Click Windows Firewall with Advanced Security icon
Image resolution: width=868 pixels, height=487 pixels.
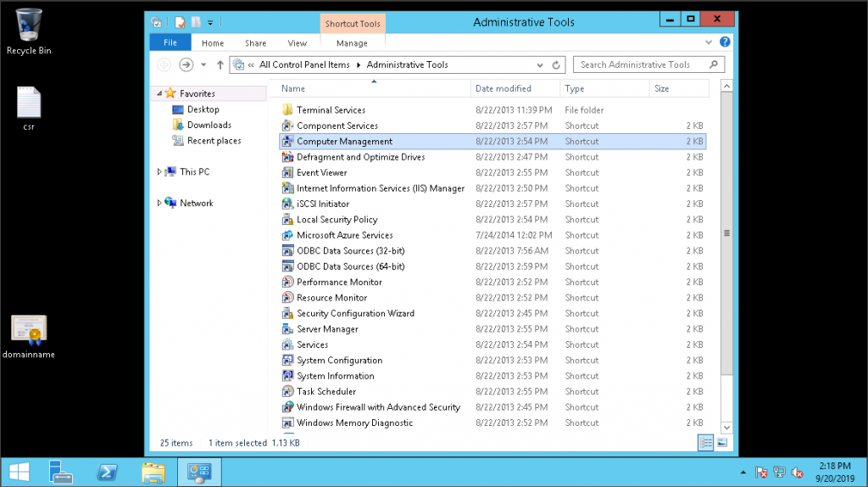point(287,407)
